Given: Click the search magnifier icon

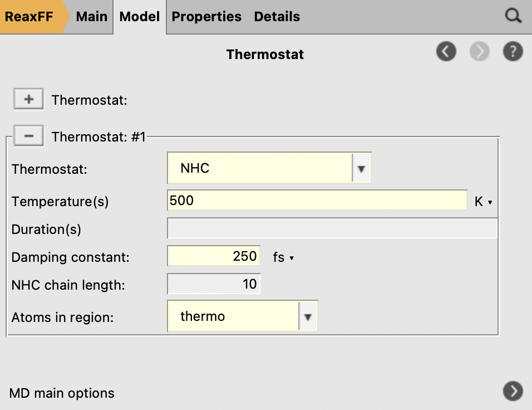Looking at the screenshot, I should (513, 16).
